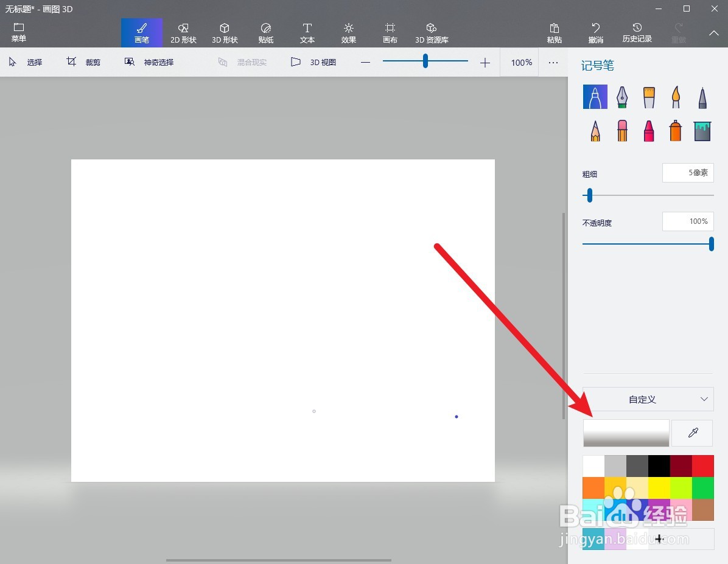Pick the dark gray color swatch
Viewport: 728px width, 564px height.
click(637, 466)
